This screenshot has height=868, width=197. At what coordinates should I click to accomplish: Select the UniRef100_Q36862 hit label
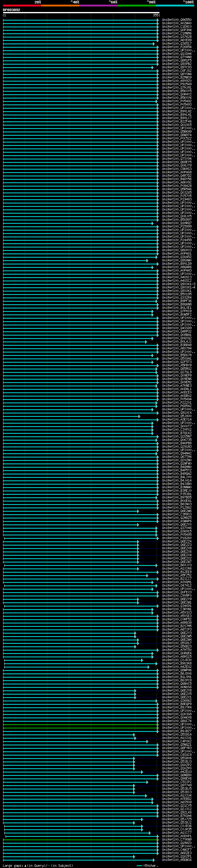[176, 701]
